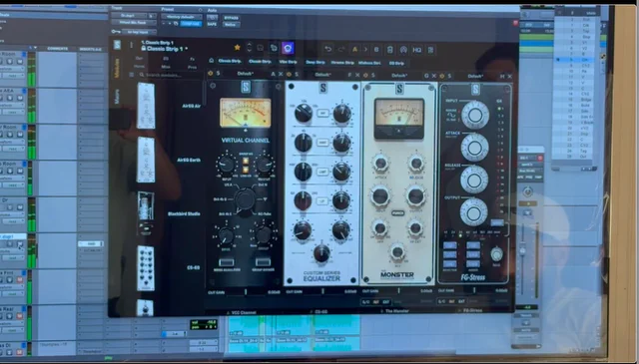The height and width of the screenshot is (364, 639).
Task: Select the A preset comparison slot
Action: [x=354, y=49]
